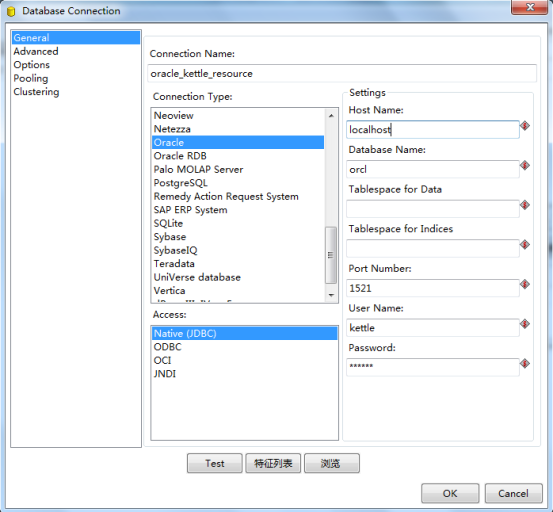Test the database connection
The height and width of the screenshot is (512, 553).
pos(215,463)
